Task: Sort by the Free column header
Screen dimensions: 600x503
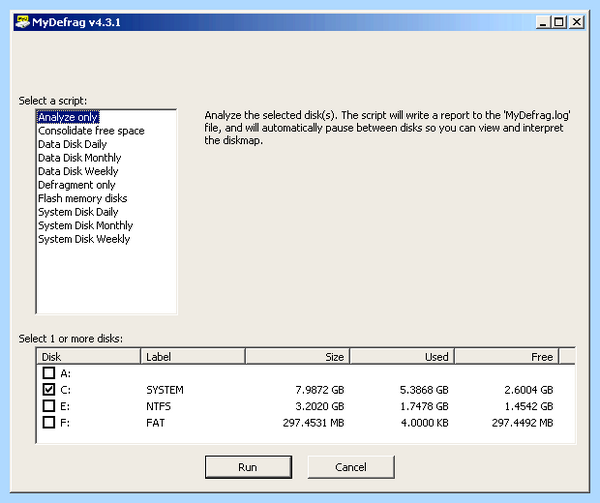Action: tap(507, 356)
